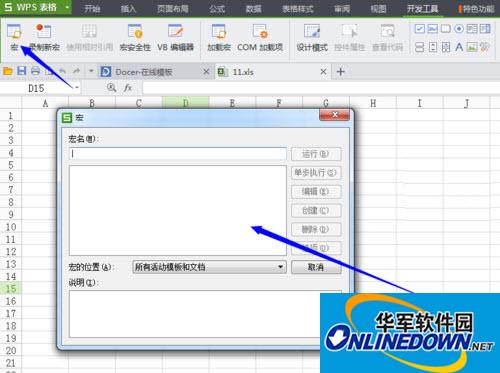This screenshot has height=373, width=500.
Task: Click the print icon in quick toolbar
Action: [35, 71]
